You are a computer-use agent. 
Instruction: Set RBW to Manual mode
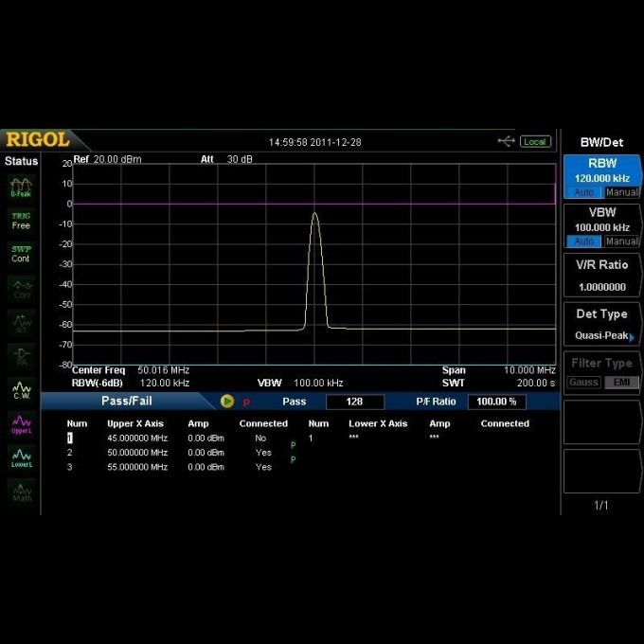[x=622, y=192]
